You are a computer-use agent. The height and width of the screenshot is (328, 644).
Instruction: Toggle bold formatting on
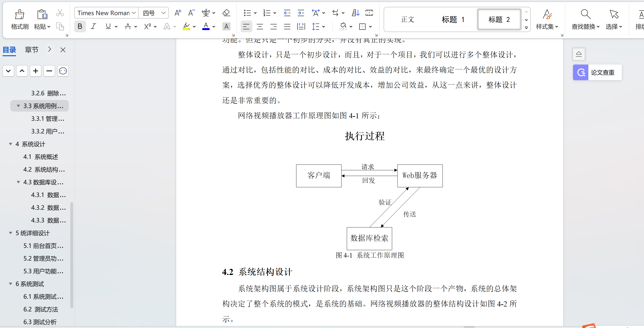tap(80, 26)
